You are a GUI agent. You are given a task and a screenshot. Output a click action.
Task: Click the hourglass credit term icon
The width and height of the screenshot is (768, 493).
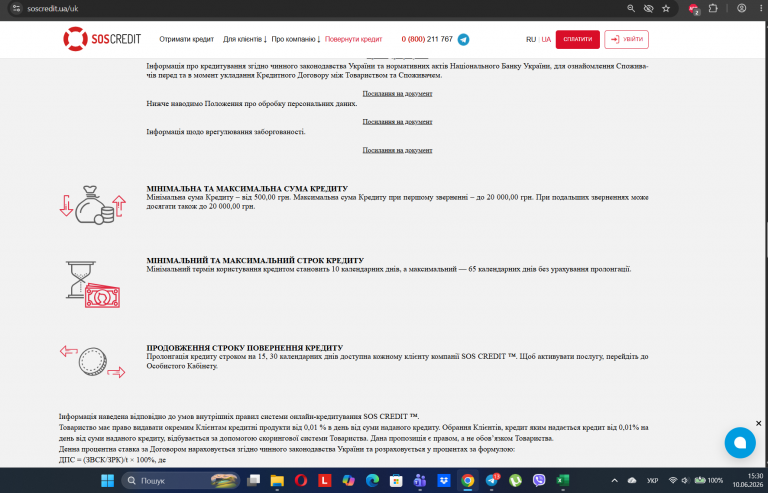click(x=93, y=284)
